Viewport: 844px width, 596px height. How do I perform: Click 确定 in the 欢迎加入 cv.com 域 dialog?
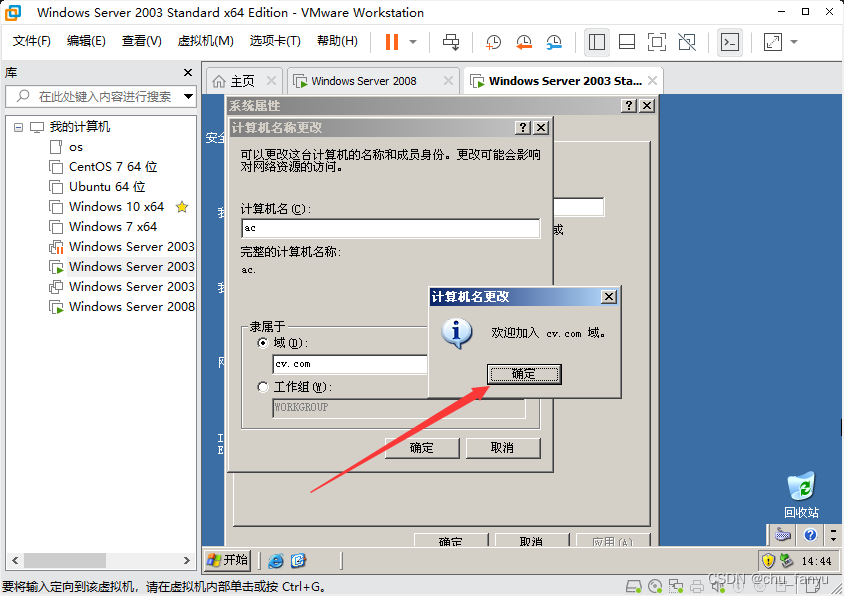point(524,374)
